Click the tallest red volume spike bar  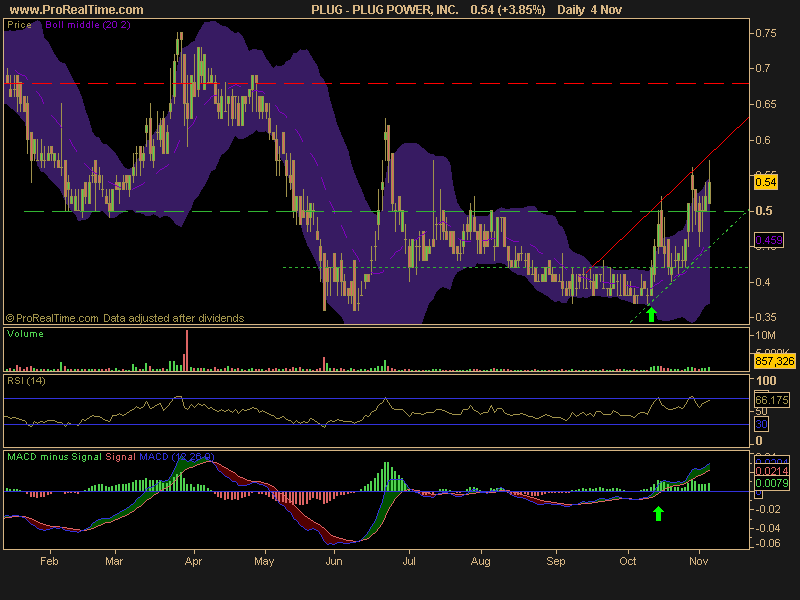187,350
